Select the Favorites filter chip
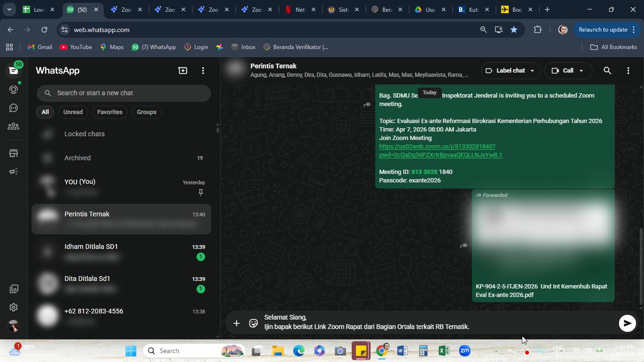 click(x=110, y=112)
